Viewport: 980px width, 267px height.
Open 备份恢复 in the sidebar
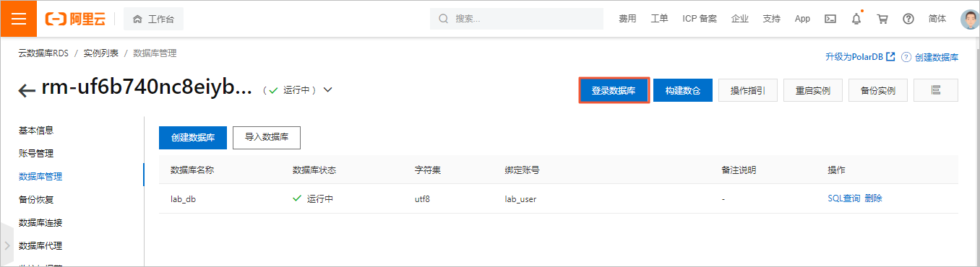tap(36, 200)
